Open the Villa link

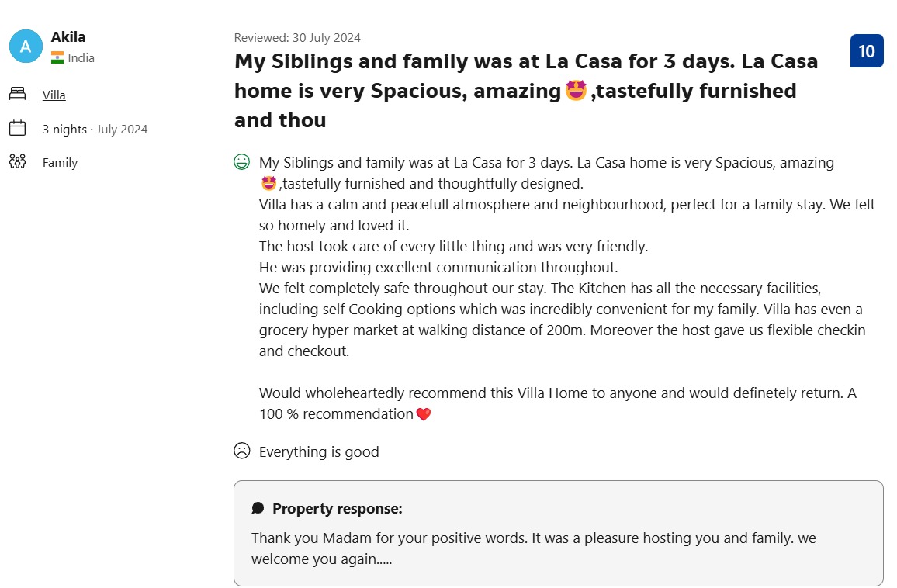point(54,95)
